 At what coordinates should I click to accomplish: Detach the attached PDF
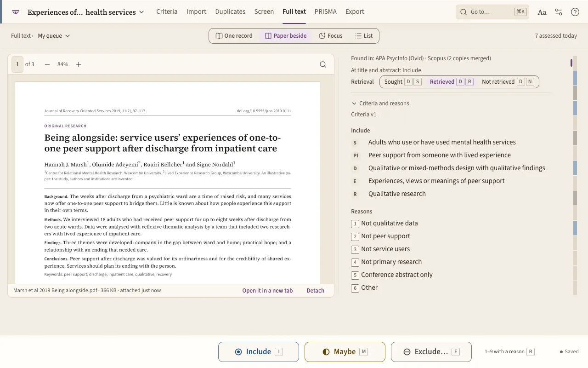pyautogui.click(x=315, y=290)
